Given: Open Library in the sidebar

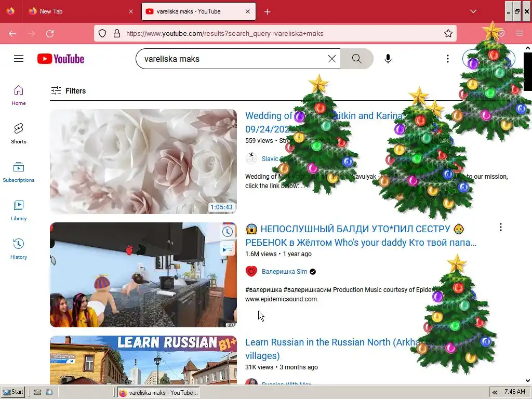Looking at the screenshot, I should 19,210.
